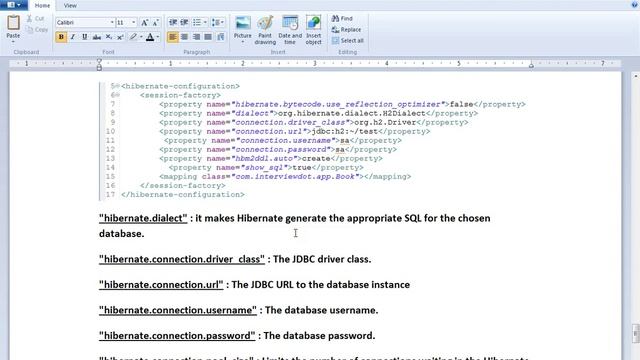The image size is (640, 360).
Task: Switch to the View ribbon tab
Action: pos(70,5)
